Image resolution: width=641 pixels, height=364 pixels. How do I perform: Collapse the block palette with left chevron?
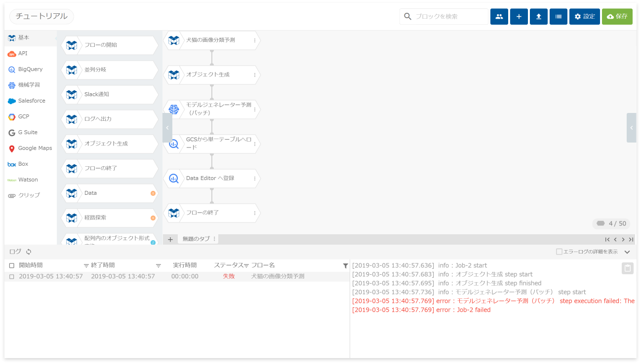pos(167,128)
